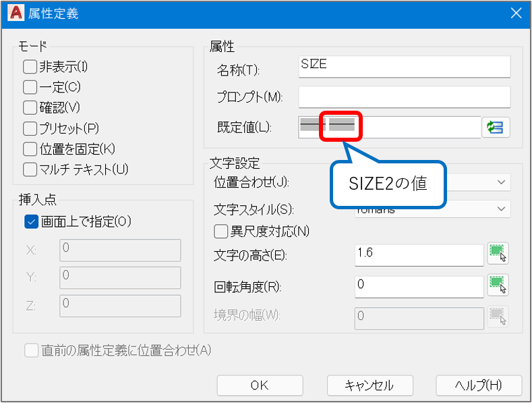Image resolution: width=532 pixels, height=403 pixels.
Task: Click the 名称(T) field containing SIZE
Action: click(404, 66)
